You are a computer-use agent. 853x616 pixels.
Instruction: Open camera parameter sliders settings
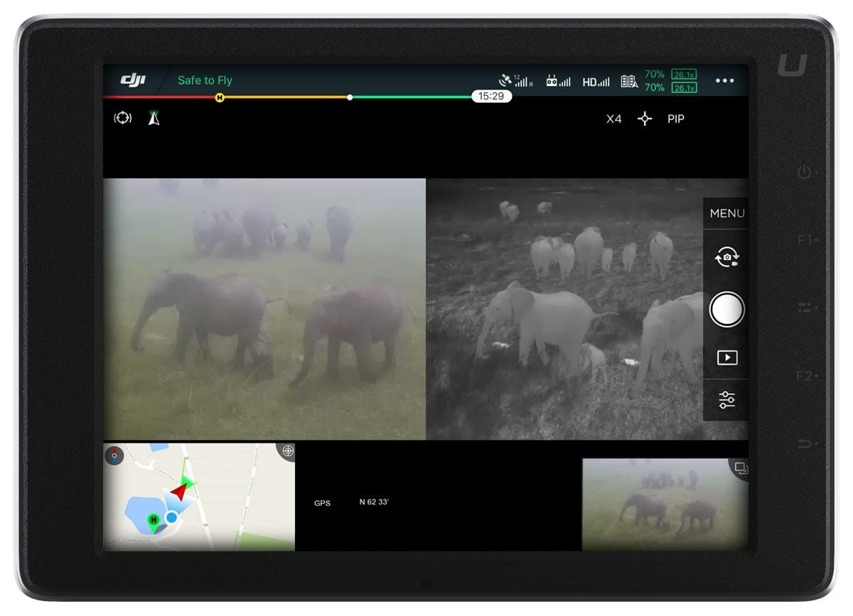click(x=726, y=401)
